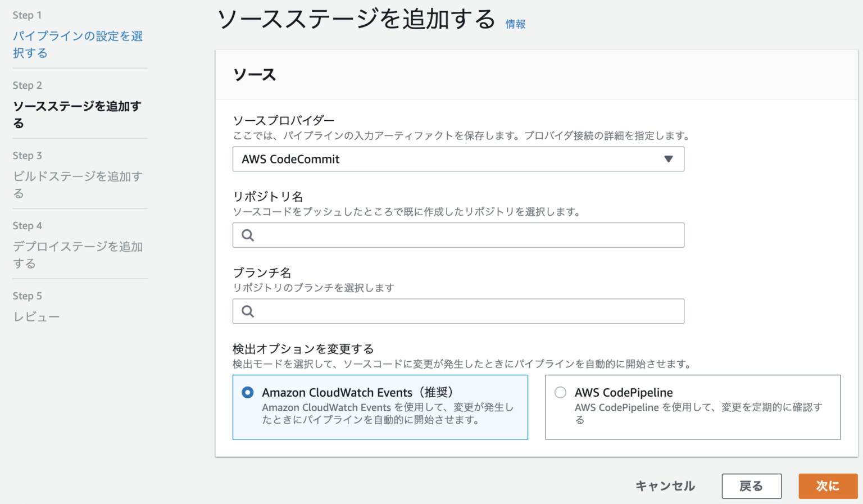Click the dropdown arrow on the source provider

coord(669,159)
